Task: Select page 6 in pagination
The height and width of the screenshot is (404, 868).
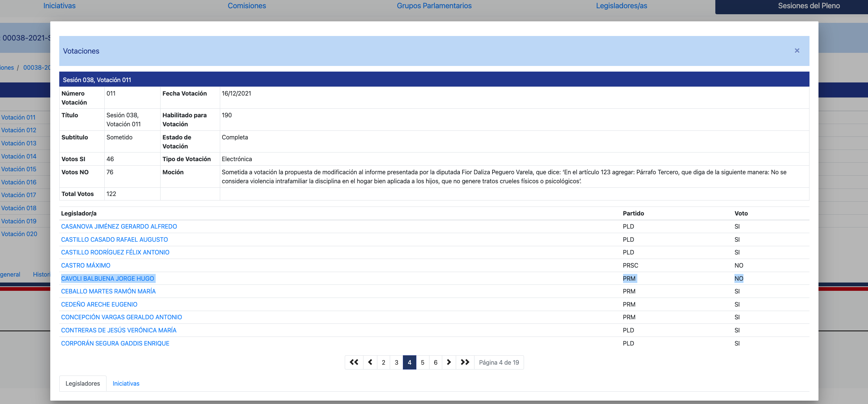Action: pyautogui.click(x=436, y=362)
